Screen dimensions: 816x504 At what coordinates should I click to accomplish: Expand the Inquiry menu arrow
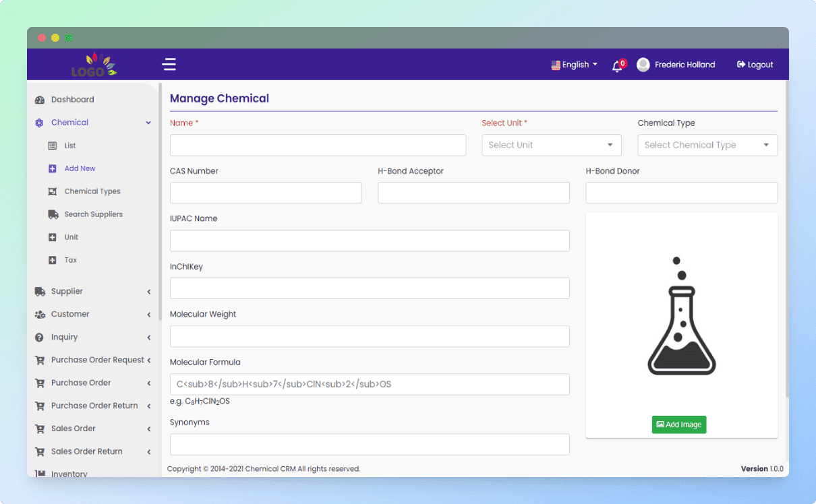tap(148, 338)
